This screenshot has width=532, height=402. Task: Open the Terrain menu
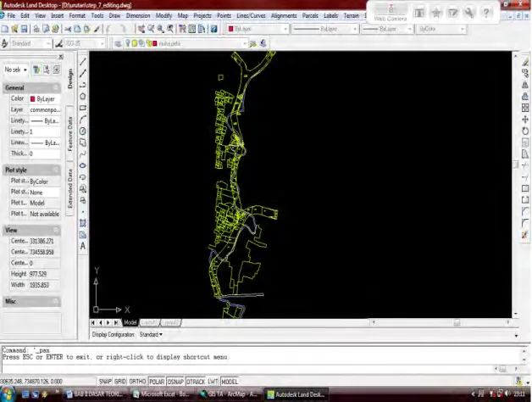[352, 15]
